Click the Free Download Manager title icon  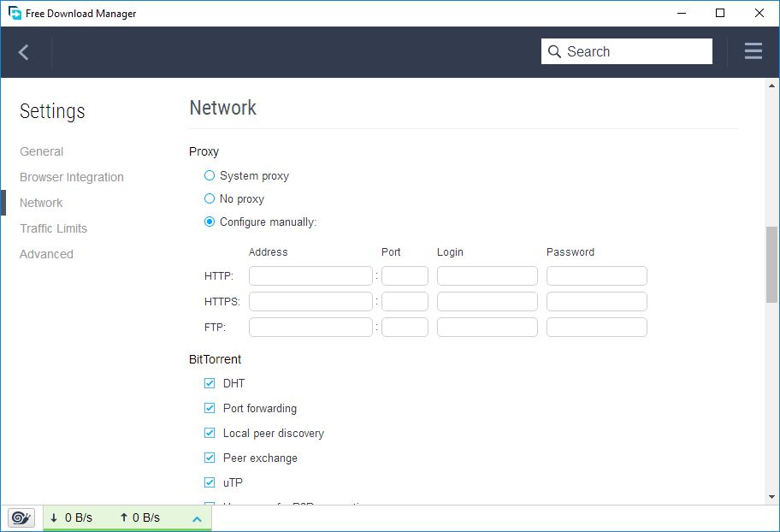pyautogui.click(x=15, y=13)
